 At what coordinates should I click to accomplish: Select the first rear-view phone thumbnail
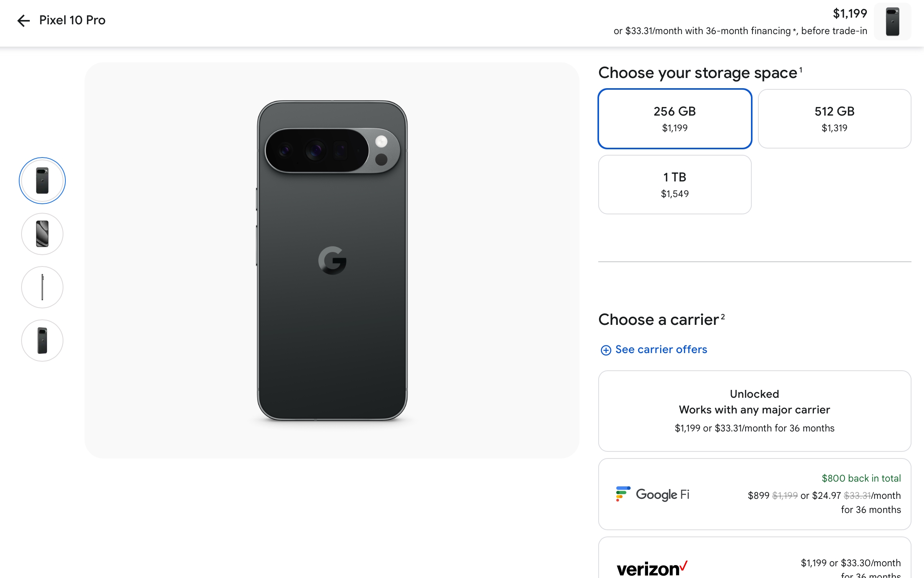pos(42,181)
